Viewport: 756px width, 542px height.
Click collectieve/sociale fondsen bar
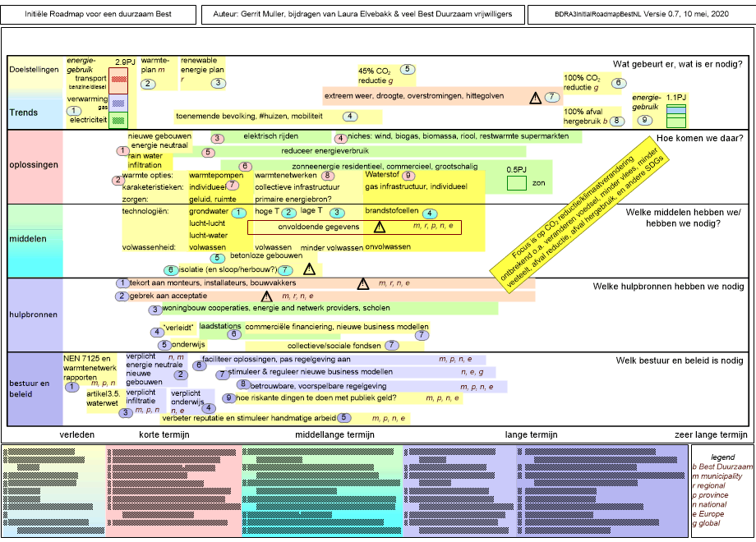tap(334, 346)
